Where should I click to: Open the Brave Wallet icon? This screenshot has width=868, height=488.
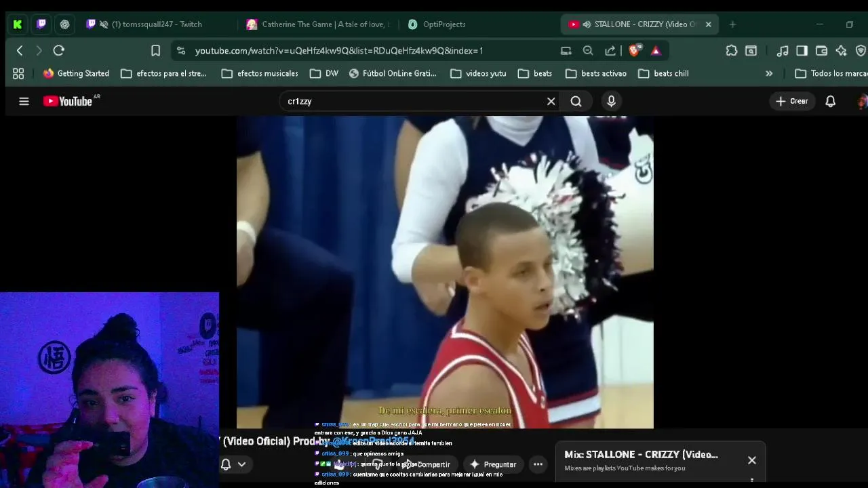point(821,51)
